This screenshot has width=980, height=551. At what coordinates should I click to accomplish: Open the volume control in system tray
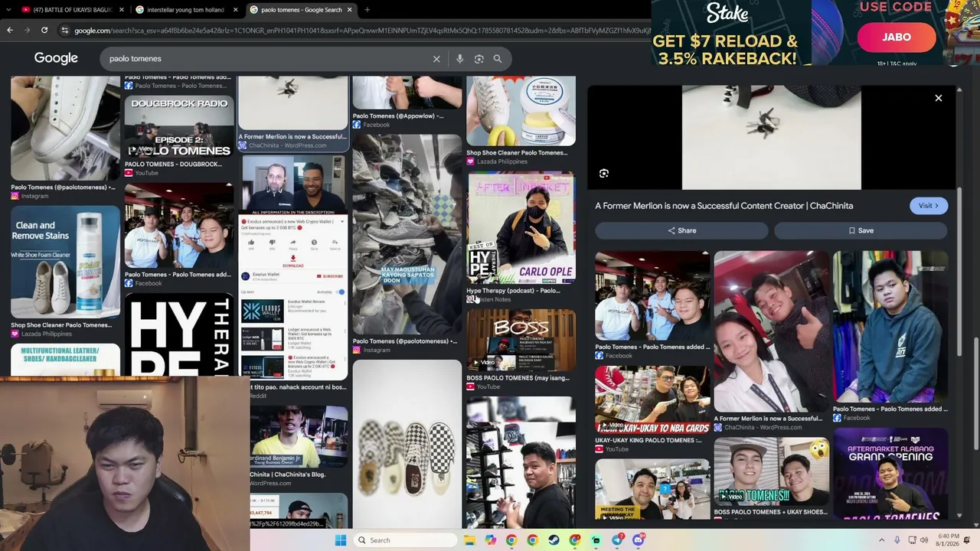point(923,540)
